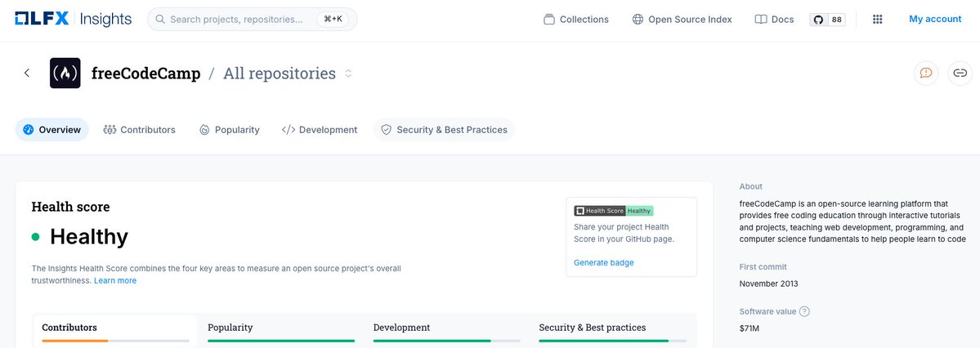Click the green Healthy status dot
980x348 pixels.
point(36,237)
